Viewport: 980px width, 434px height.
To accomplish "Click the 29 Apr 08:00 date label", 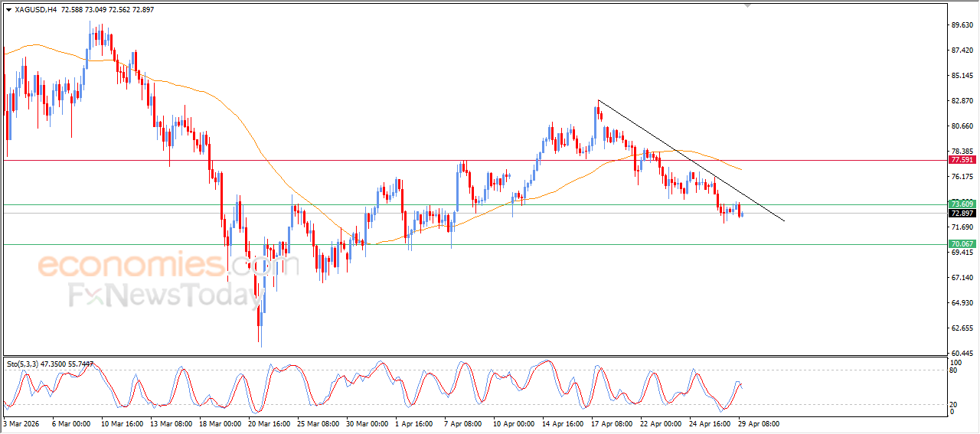I will point(758,423).
